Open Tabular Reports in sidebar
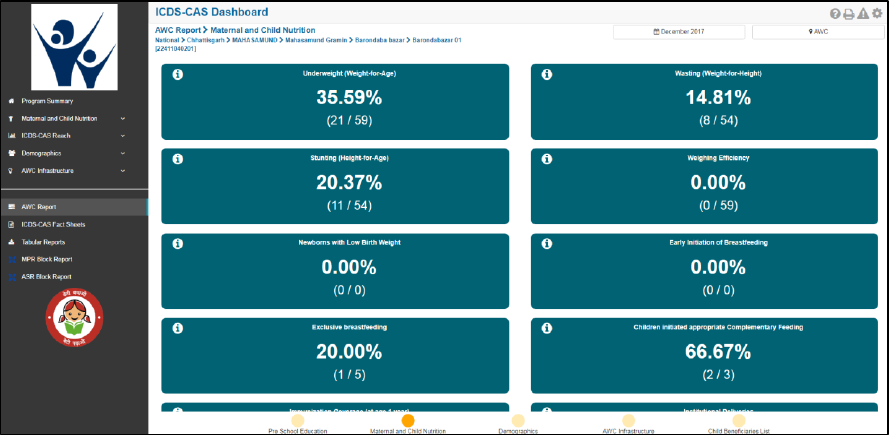Screen dimensions: 889x435 (43, 242)
